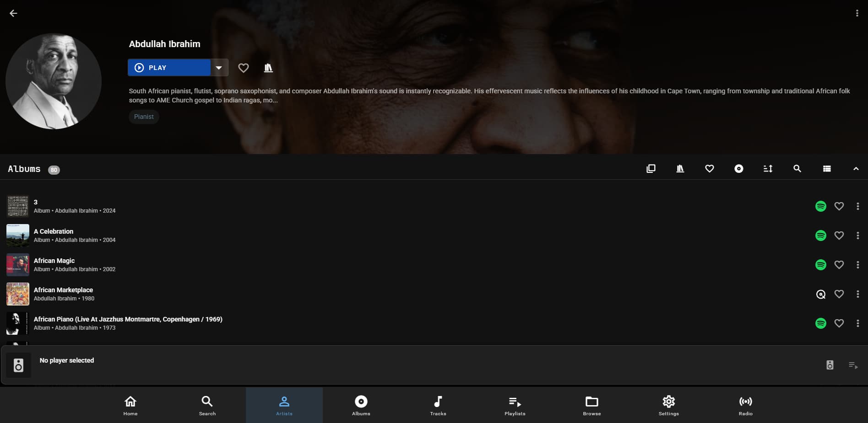Open the Browse tab
The height and width of the screenshot is (423, 868).
[592, 405]
